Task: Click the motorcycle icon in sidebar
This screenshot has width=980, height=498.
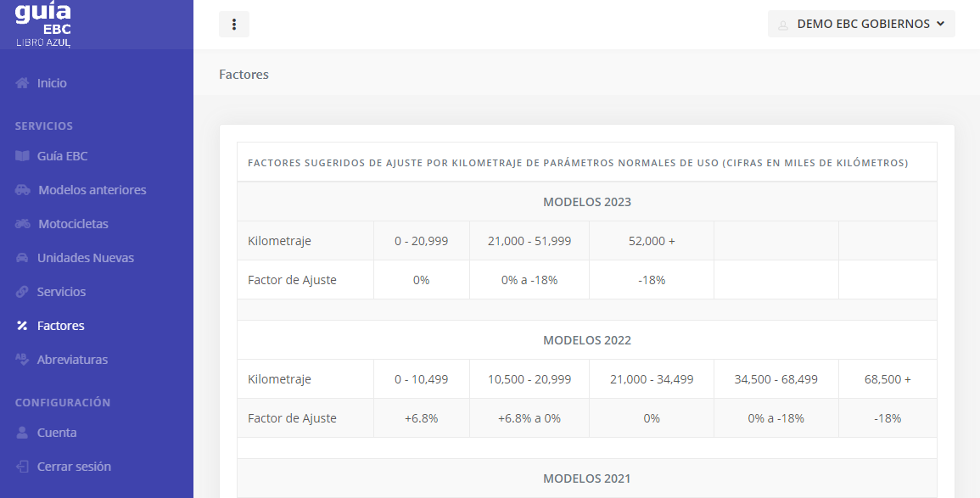Action: click(23, 224)
